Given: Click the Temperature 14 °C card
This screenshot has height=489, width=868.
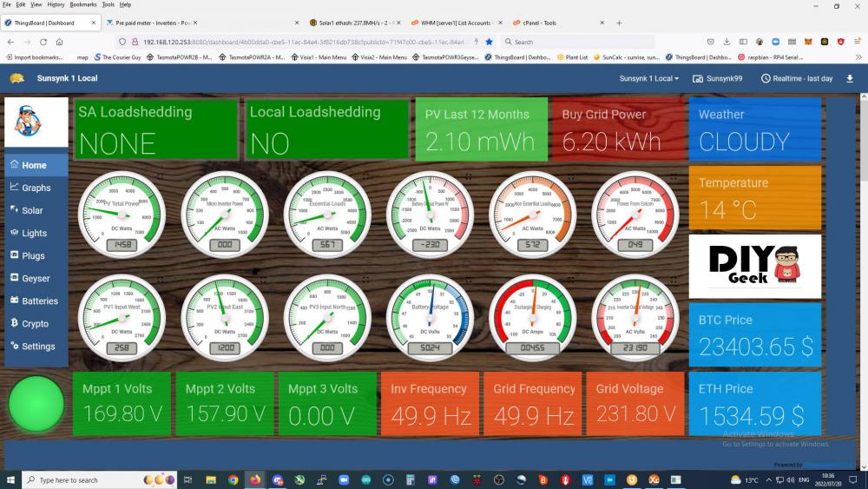Looking at the screenshot, I should click(755, 198).
